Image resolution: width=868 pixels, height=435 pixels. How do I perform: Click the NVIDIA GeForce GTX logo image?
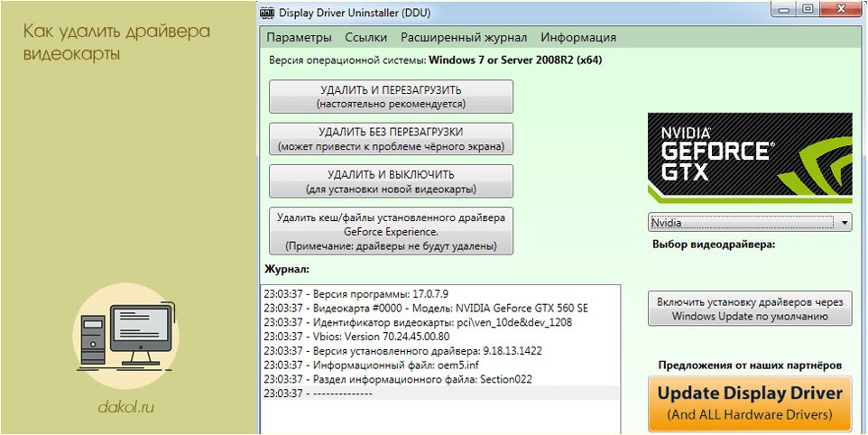tap(750, 160)
